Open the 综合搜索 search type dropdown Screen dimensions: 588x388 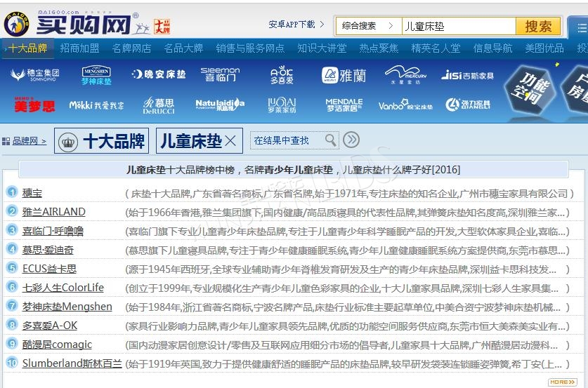pos(368,26)
